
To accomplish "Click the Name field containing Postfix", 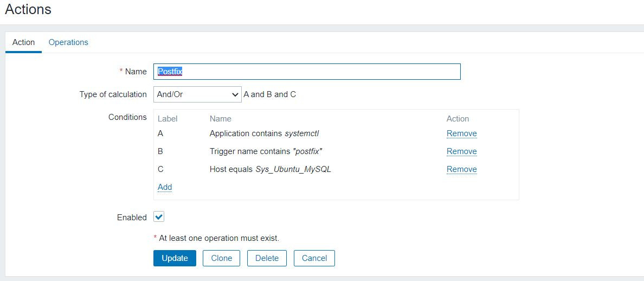I will [x=307, y=72].
